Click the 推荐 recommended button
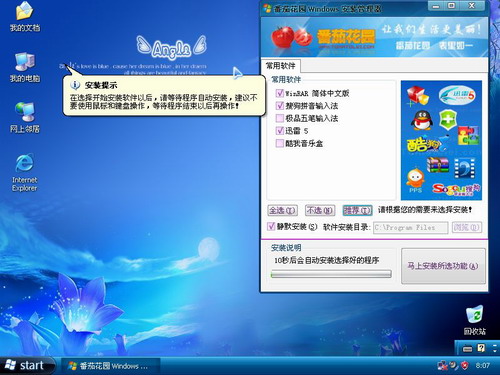This screenshot has height=375, width=500. tap(357, 210)
